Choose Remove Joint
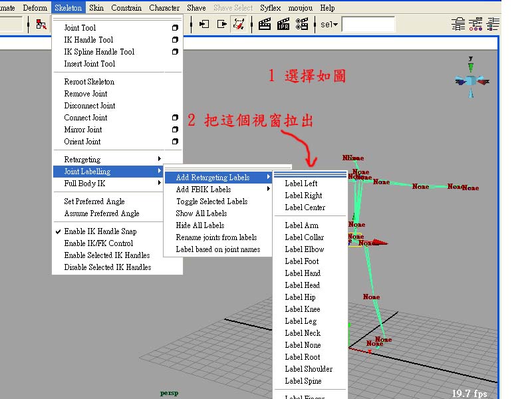 86,93
